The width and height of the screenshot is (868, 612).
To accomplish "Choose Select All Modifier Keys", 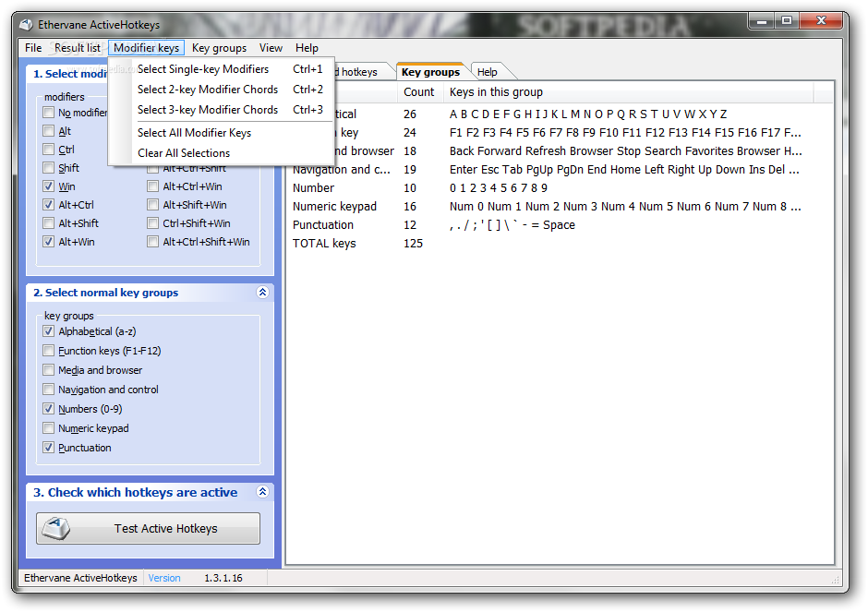I will click(222, 133).
